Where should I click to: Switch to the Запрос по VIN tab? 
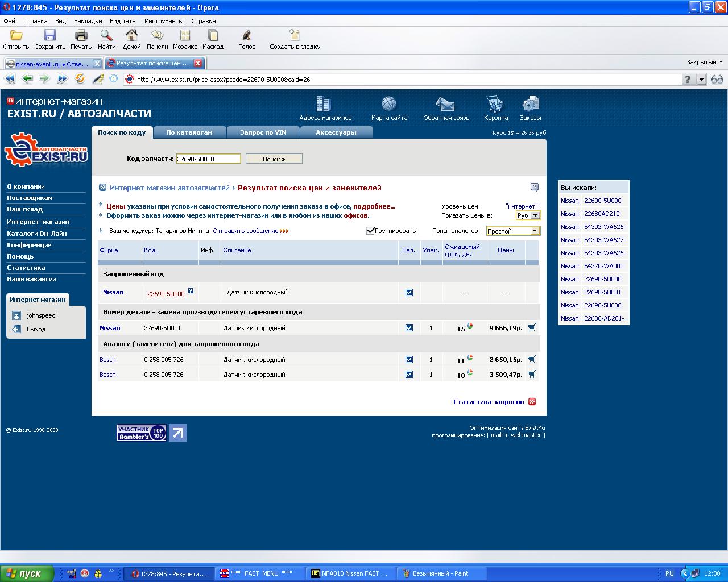(263, 132)
